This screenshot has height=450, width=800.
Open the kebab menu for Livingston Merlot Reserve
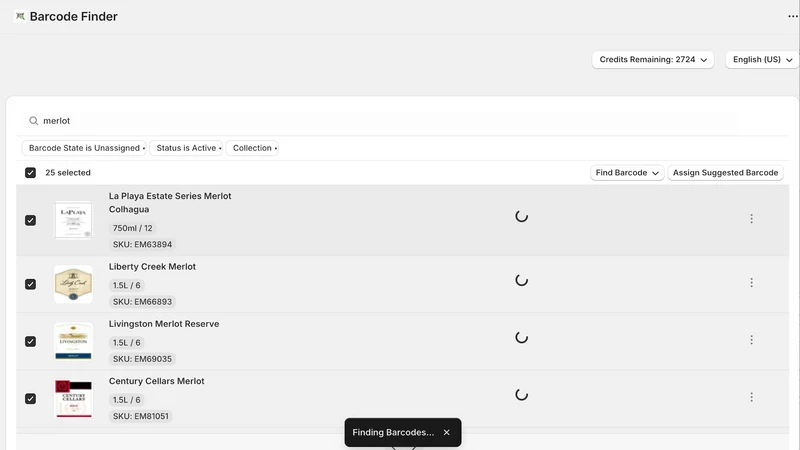[751, 340]
